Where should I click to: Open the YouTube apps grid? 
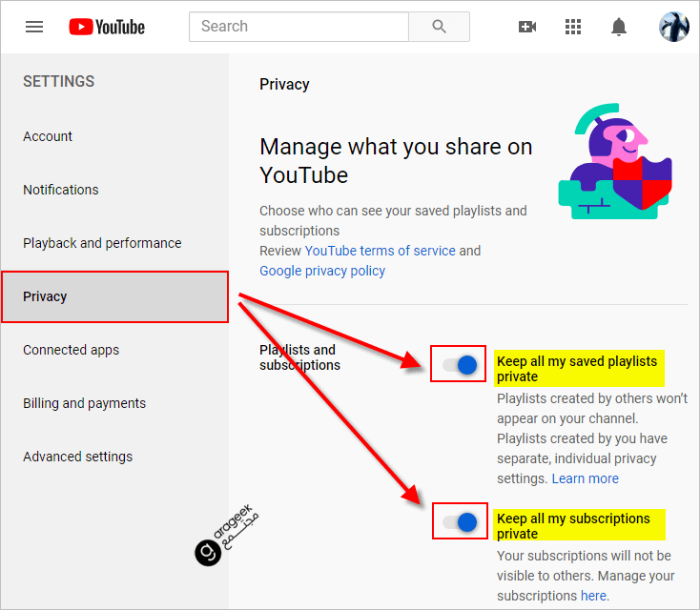coord(573,27)
